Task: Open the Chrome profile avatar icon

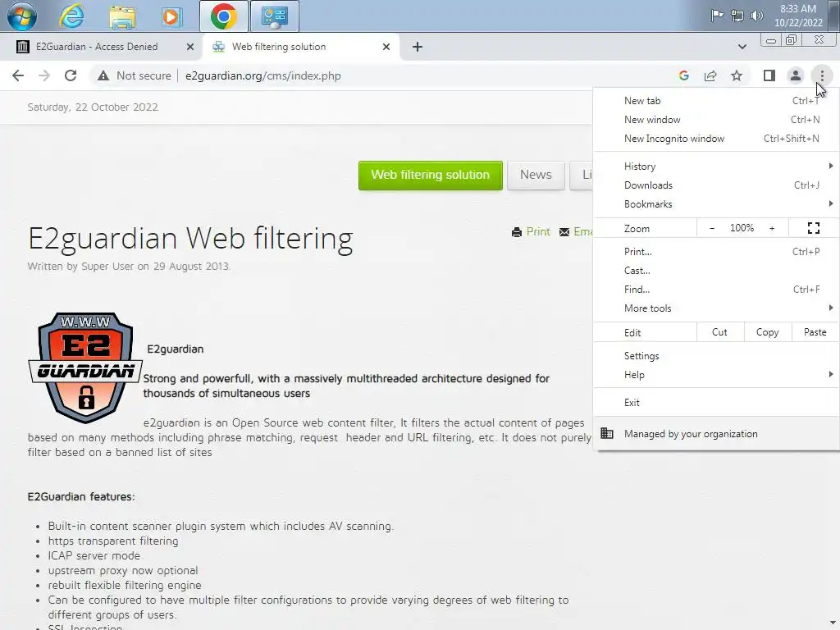Action: coord(796,75)
